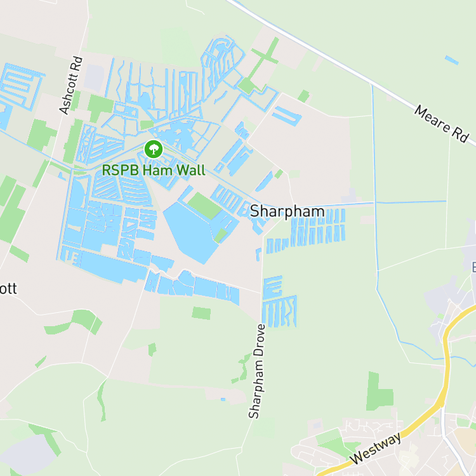Click the Meare Rd road label
This screenshot has width=476, height=476.
pyautogui.click(x=442, y=124)
